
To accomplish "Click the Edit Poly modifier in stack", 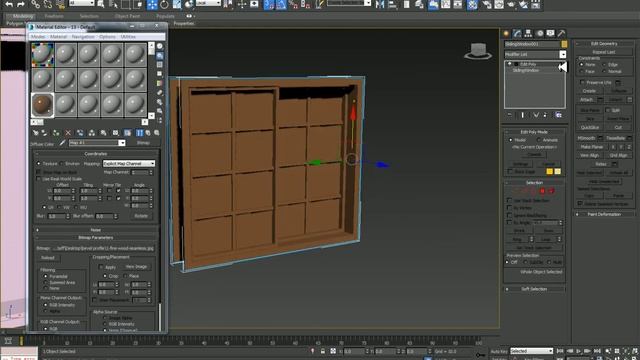I will 528,64.
